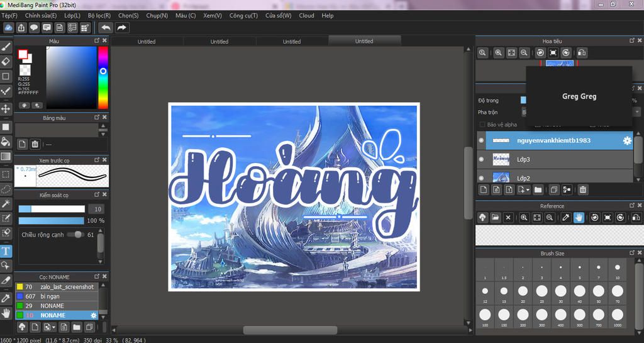Click the cloud save icon in top toolbar
Image resolution: width=644 pixels, height=343 pixels.
point(9,28)
